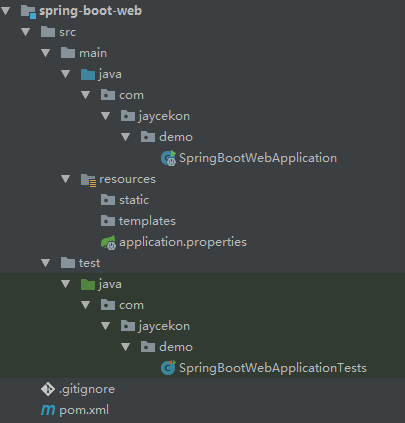Screen dimensions: 405x423
Task: Open the pom.xml file
Action: (x=84, y=410)
